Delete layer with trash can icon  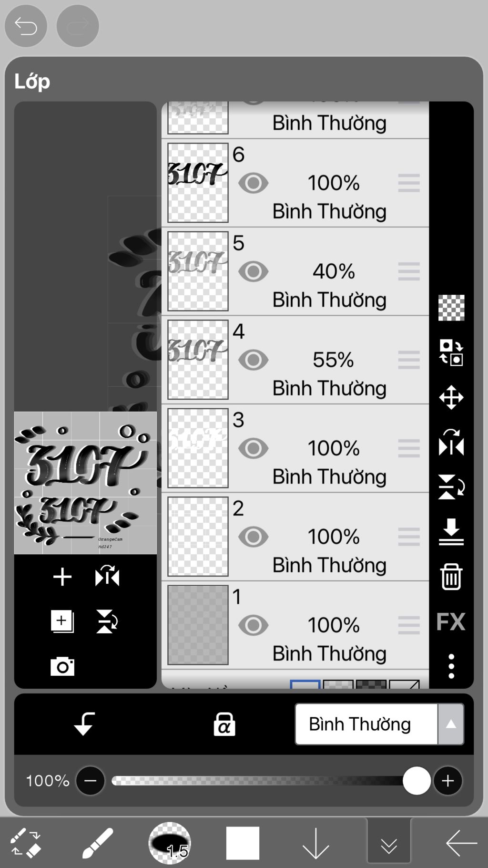coord(451,577)
